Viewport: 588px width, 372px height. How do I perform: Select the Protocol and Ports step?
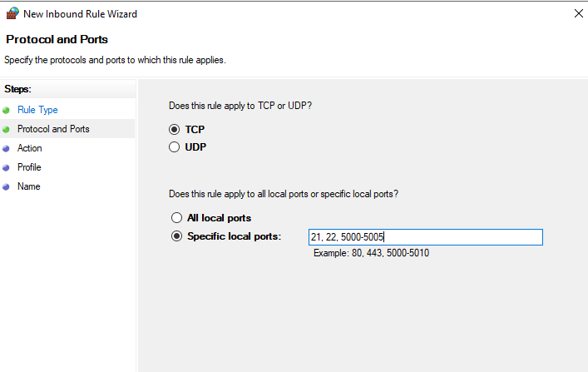(x=53, y=129)
